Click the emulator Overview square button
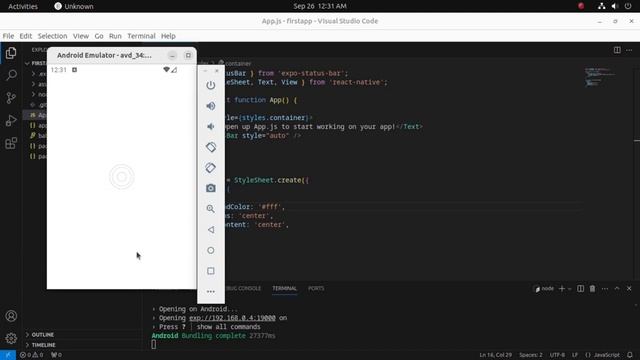 (211, 271)
